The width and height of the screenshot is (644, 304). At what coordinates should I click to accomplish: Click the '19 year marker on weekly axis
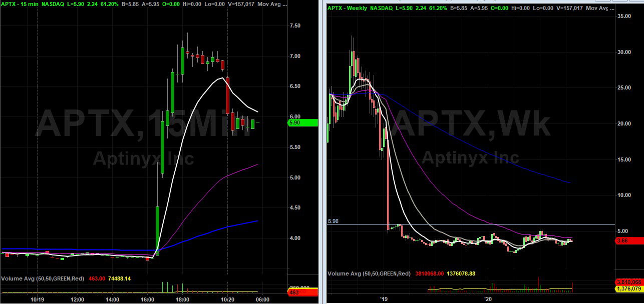384,299
